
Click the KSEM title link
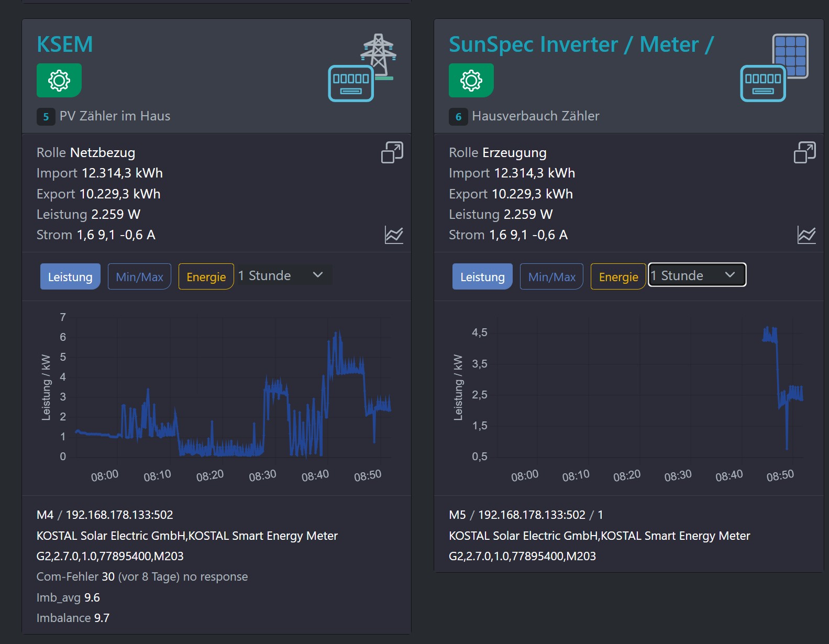[x=65, y=45]
